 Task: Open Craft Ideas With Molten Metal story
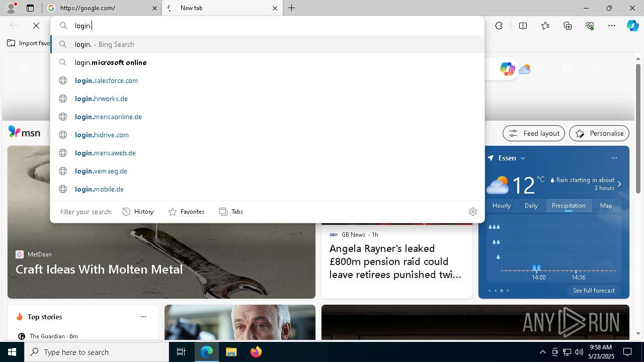[x=99, y=269]
